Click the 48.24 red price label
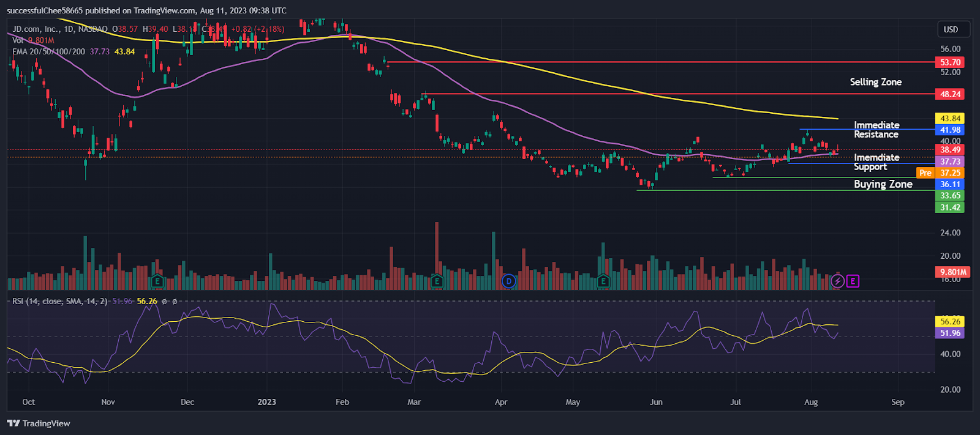This screenshot has width=980, height=435. coord(950,94)
